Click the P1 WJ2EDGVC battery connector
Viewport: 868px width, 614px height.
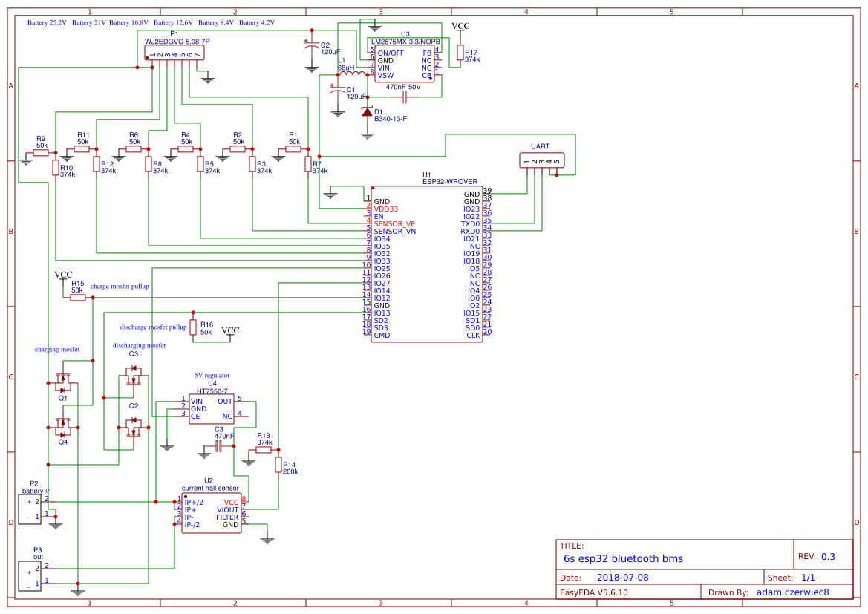coord(174,53)
